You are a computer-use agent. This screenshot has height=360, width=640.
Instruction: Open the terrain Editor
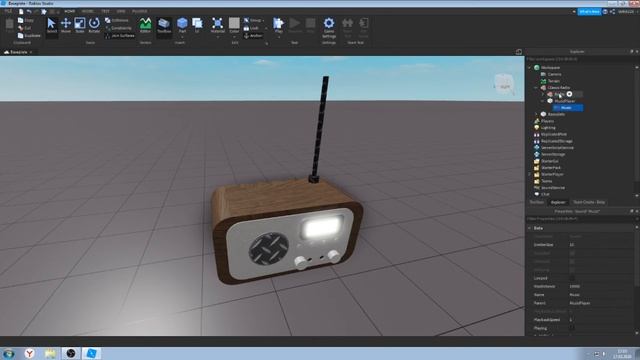click(145, 25)
